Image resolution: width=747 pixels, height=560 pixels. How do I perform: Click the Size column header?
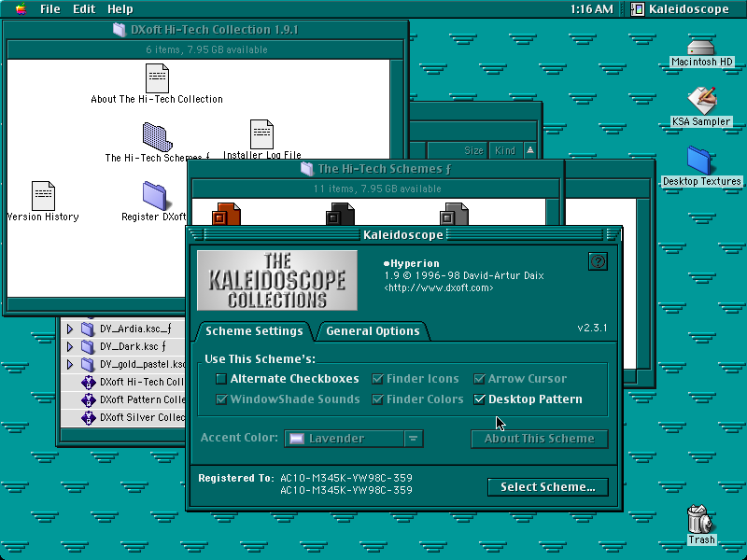[458, 151]
